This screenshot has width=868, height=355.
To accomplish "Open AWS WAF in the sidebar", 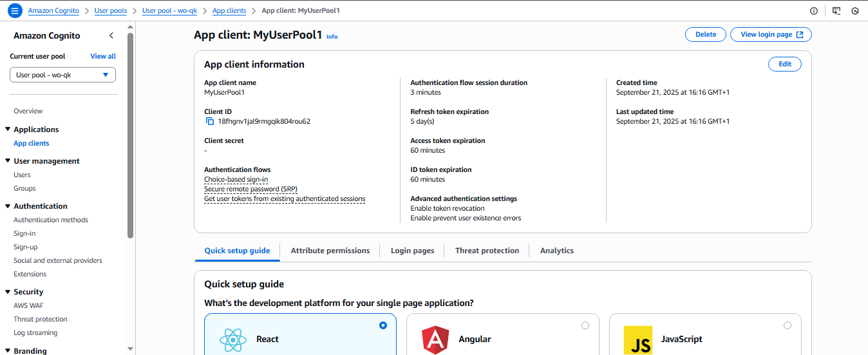I will (28, 306).
